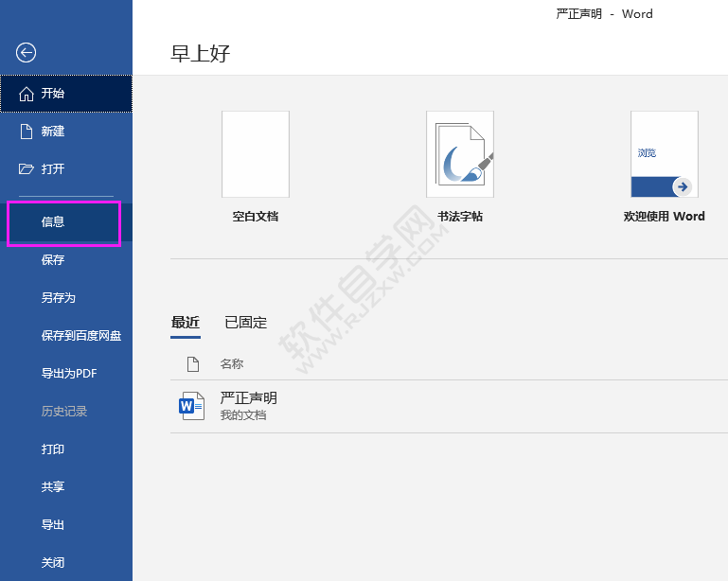The height and width of the screenshot is (581, 728).
Task: Click the 名称 column header
Action: click(x=232, y=363)
